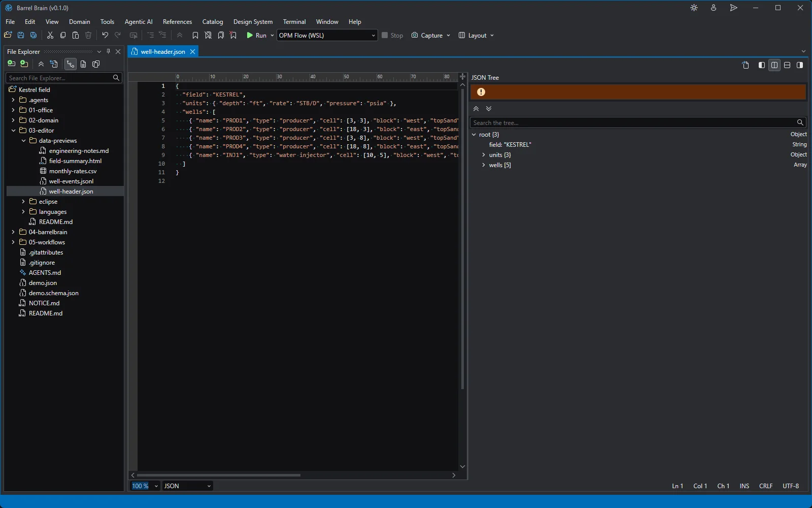This screenshot has height=508, width=812.
Task: Click New File icon in File Explorer
Action: click(x=11, y=64)
